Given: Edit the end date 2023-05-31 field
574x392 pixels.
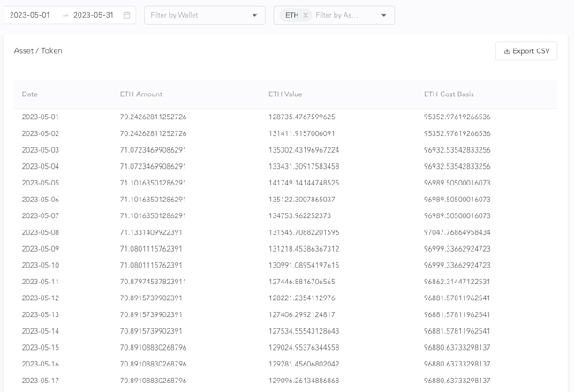Looking at the screenshot, I should 94,15.
